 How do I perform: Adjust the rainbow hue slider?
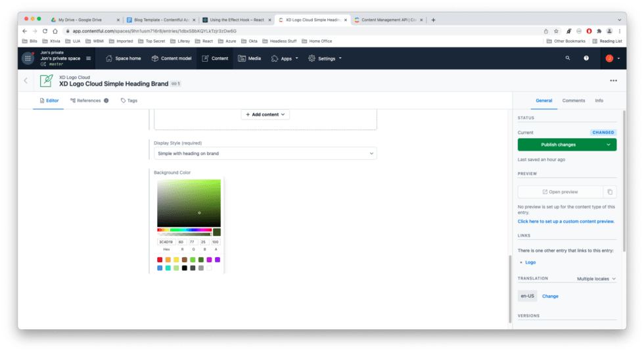pyautogui.click(x=185, y=230)
